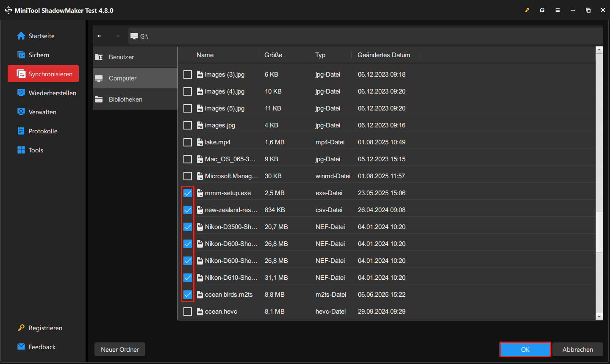Switch to the Wiederherstellen tab
Image resolution: width=610 pixels, height=364 pixels.
coord(52,93)
